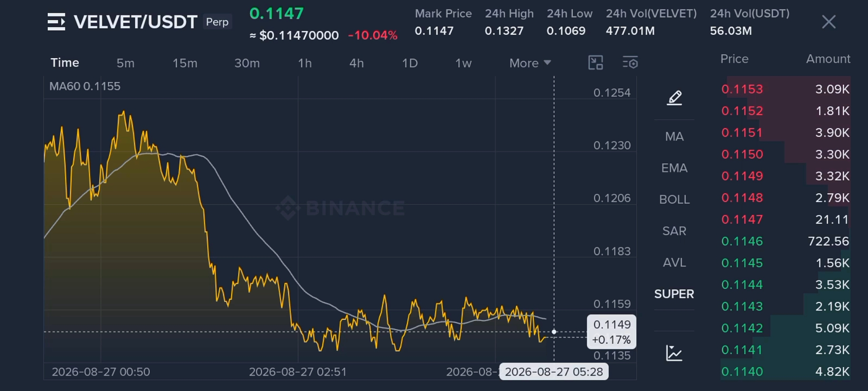Tap the VELVET/USDT pair name
The height and width of the screenshot is (391, 868).
(x=136, y=22)
